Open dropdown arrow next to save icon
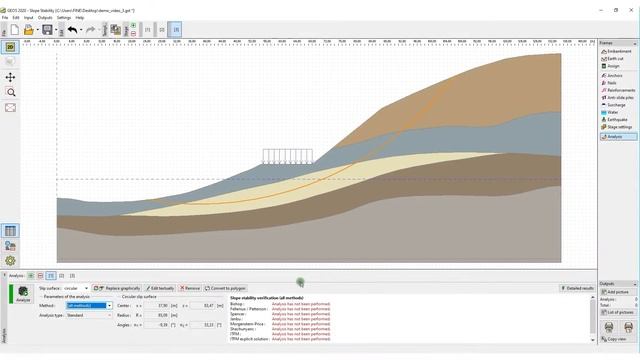The height and width of the screenshot is (360, 640). pos(56,30)
